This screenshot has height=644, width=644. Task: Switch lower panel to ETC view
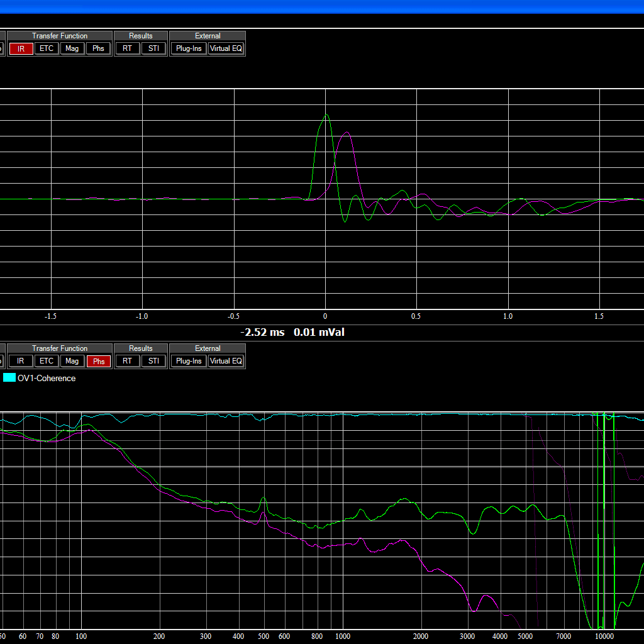47,361
